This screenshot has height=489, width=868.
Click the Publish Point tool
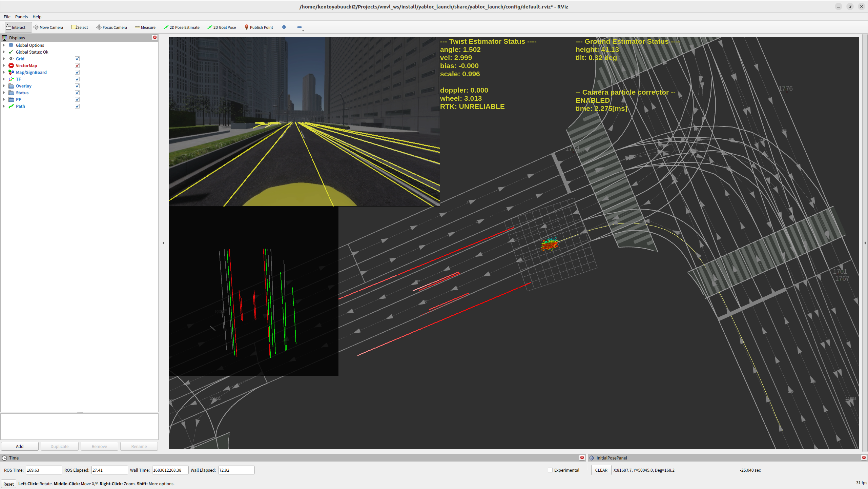coord(259,27)
